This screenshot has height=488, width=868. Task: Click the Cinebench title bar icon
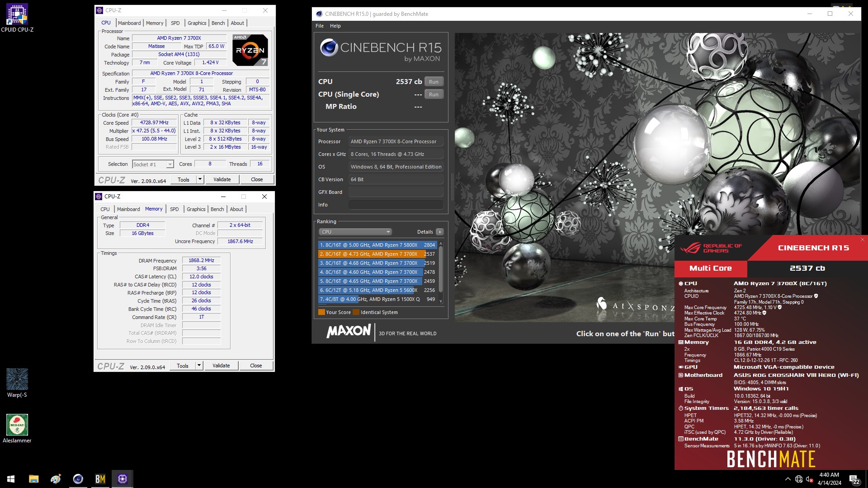click(x=319, y=14)
